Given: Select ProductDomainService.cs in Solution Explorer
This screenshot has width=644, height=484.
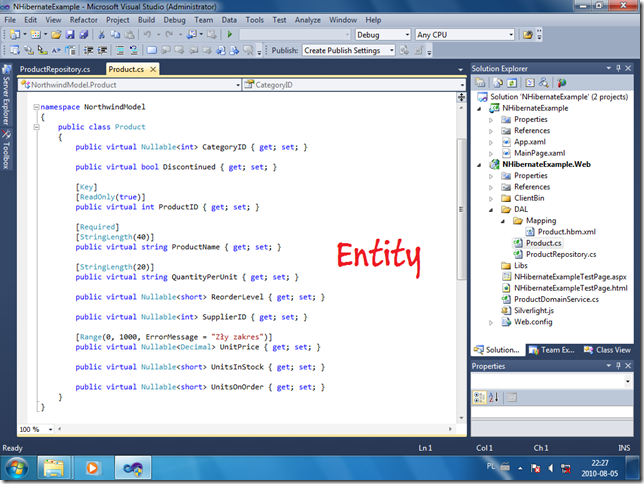Looking at the screenshot, I should 556,300.
